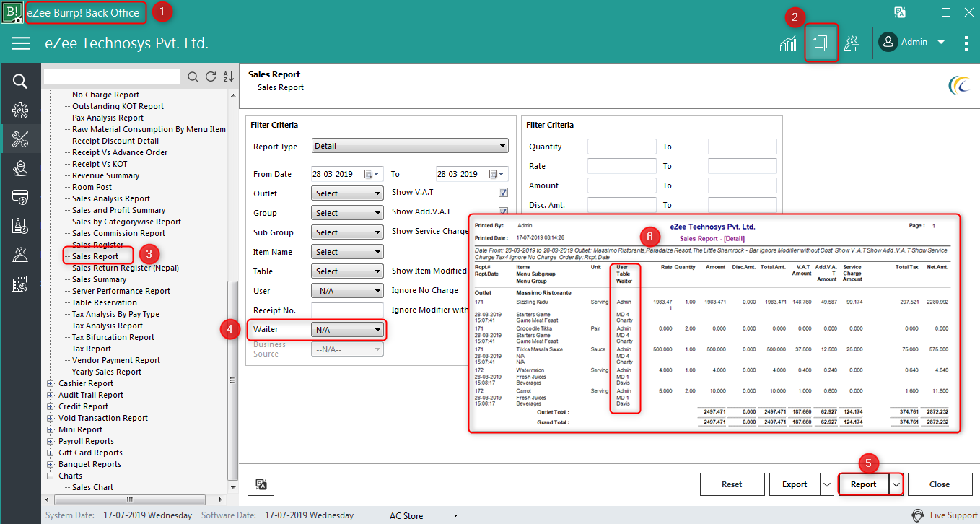The height and width of the screenshot is (524, 980).
Task: Expand the Credit Report tree node
Action: [51, 406]
